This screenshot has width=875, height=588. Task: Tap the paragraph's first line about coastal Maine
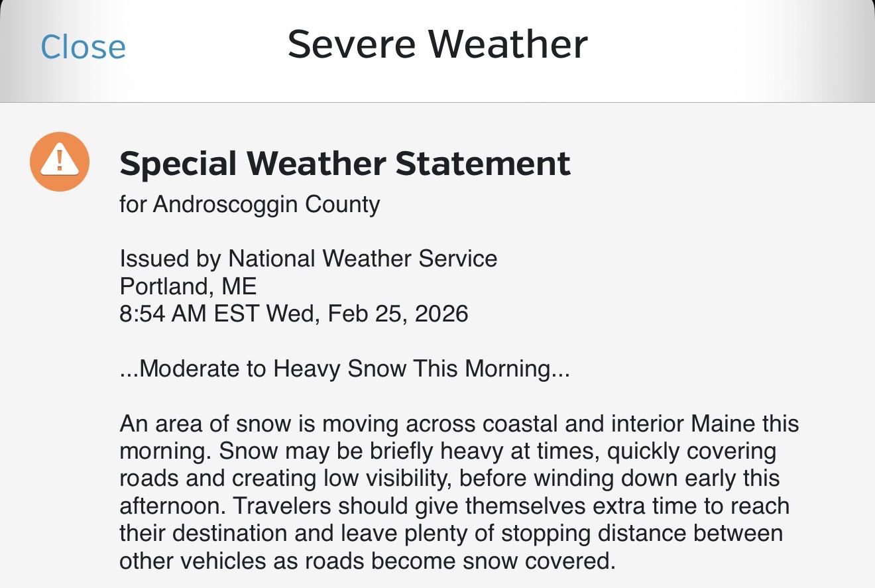459,424
